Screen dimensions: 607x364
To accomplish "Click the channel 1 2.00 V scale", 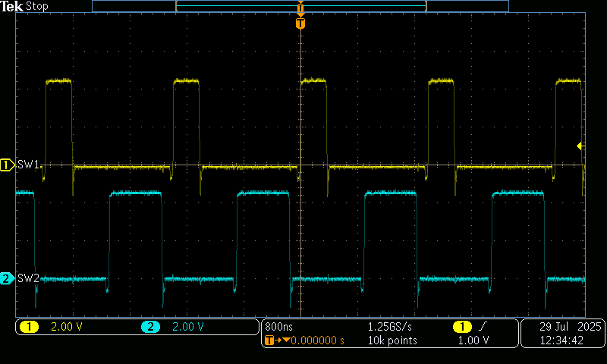I will [67, 327].
